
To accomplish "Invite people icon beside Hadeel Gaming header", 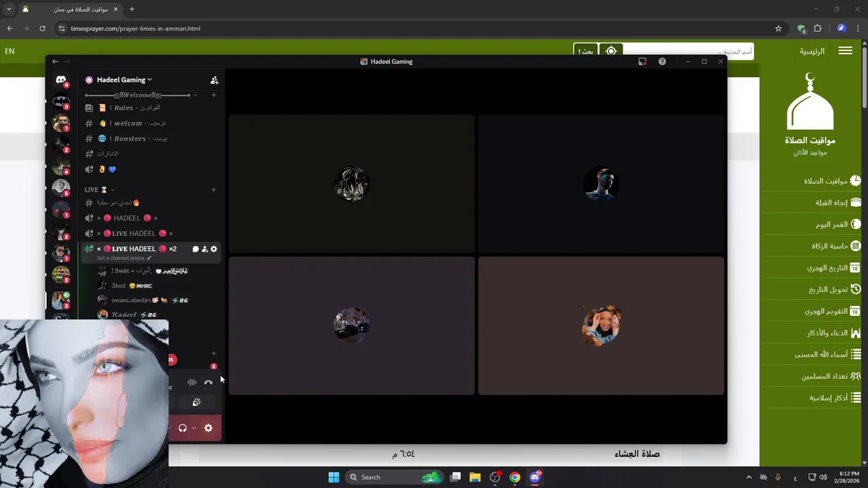I will click(214, 80).
